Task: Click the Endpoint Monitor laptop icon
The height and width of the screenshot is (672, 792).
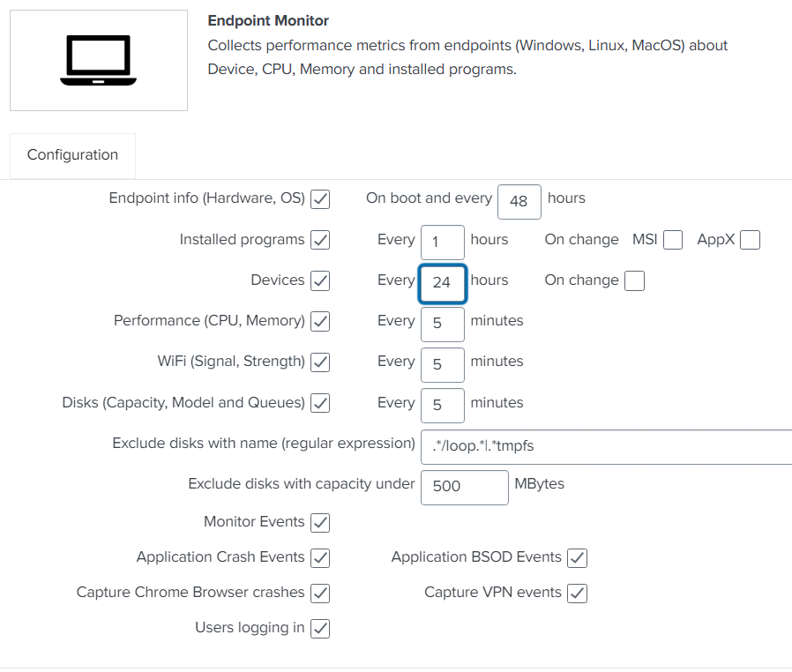Action: 98,60
